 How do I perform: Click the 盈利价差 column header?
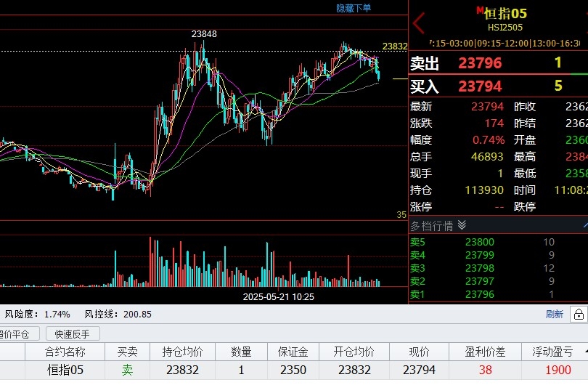[x=485, y=352]
